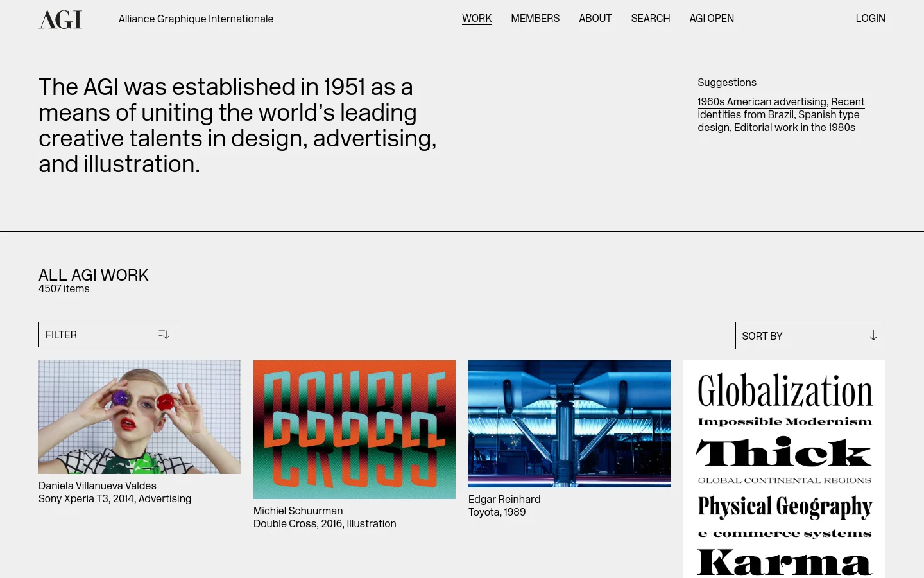Click member name Edgar Reinhard
924x578 pixels.
click(x=504, y=499)
